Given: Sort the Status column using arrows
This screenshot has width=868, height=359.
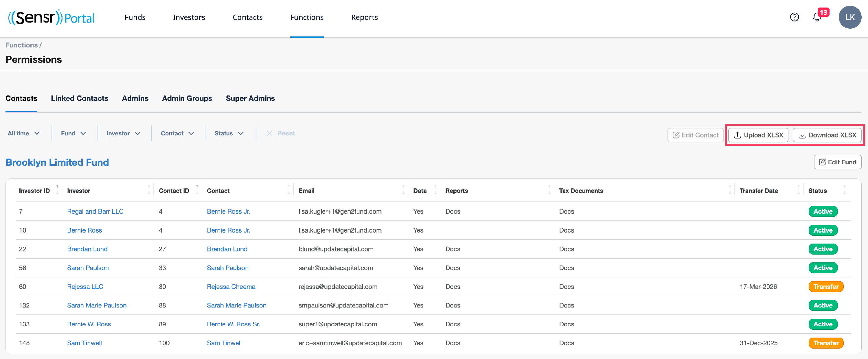Looking at the screenshot, I should [844, 190].
